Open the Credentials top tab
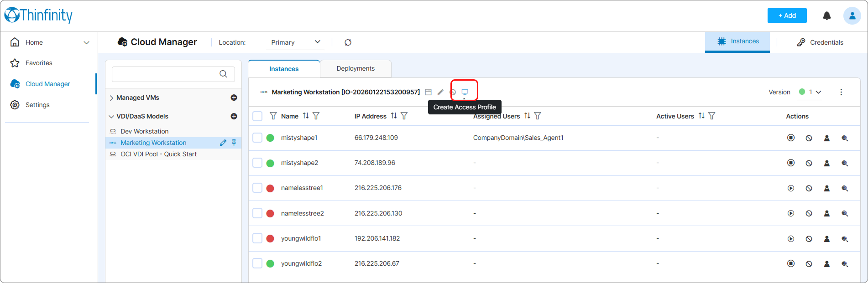 [x=820, y=42]
